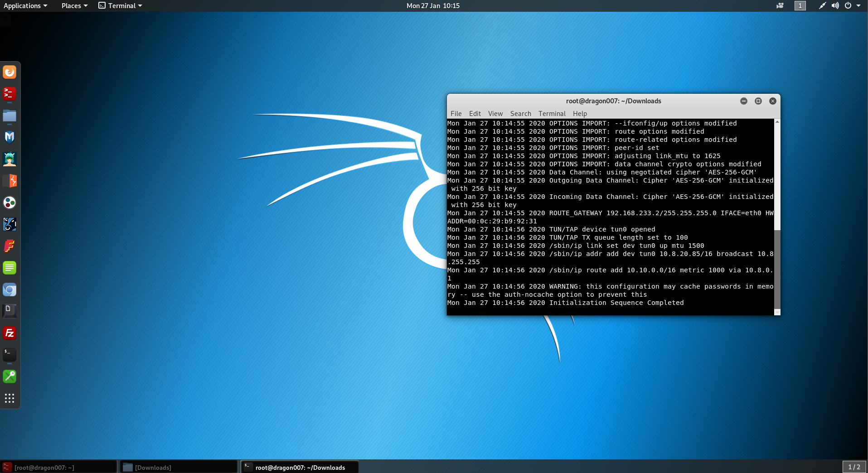
Task: Click the 'route-related options modified' line
Action: click(592, 140)
